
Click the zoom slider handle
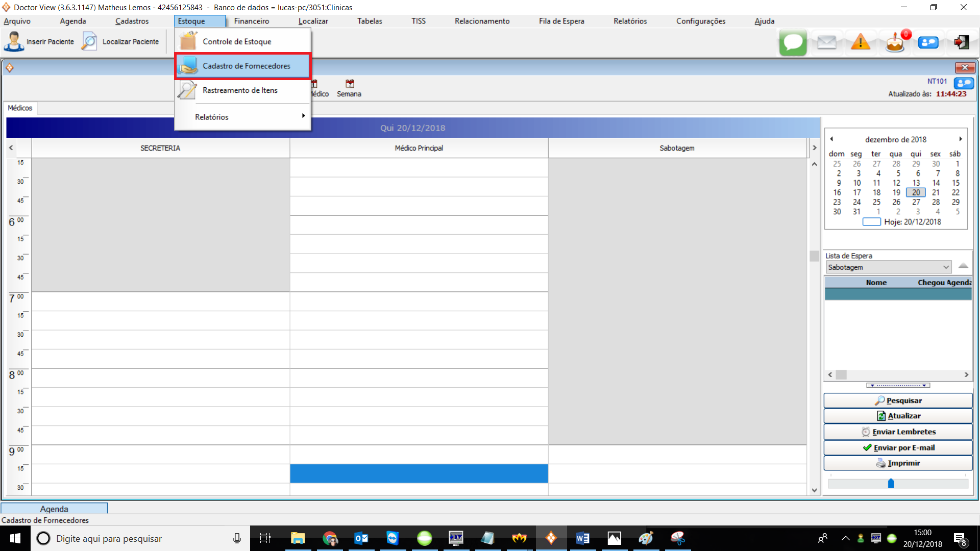point(891,483)
